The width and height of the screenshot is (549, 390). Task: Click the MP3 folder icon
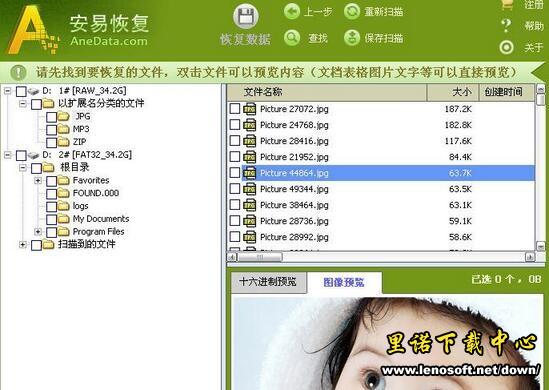coord(63,129)
